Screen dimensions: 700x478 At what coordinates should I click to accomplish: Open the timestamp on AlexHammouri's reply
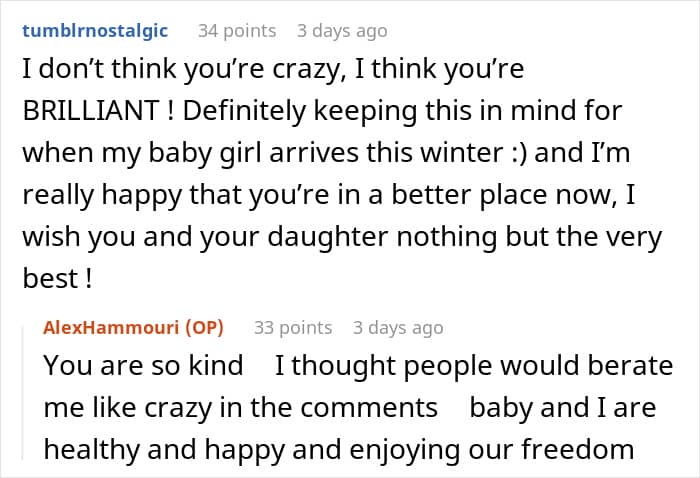(x=398, y=327)
